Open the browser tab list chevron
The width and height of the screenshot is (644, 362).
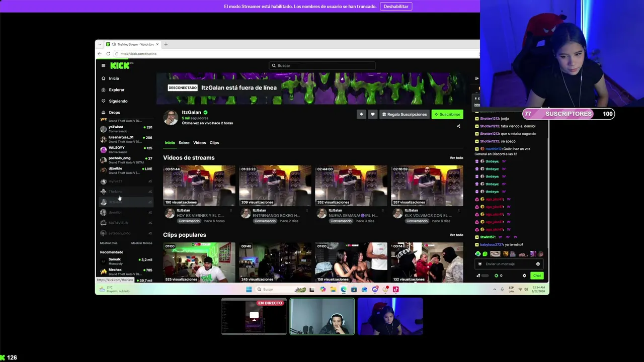100,44
